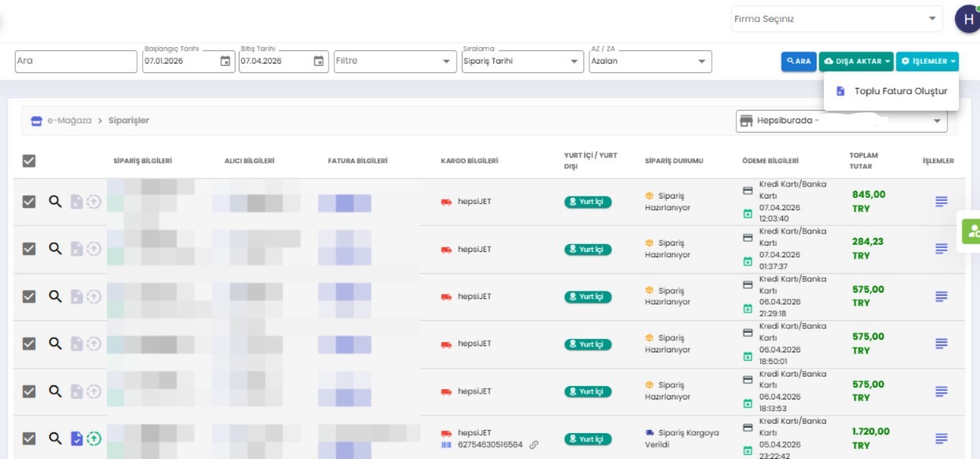
Task: Click the ARA search button
Action: tap(799, 61)
